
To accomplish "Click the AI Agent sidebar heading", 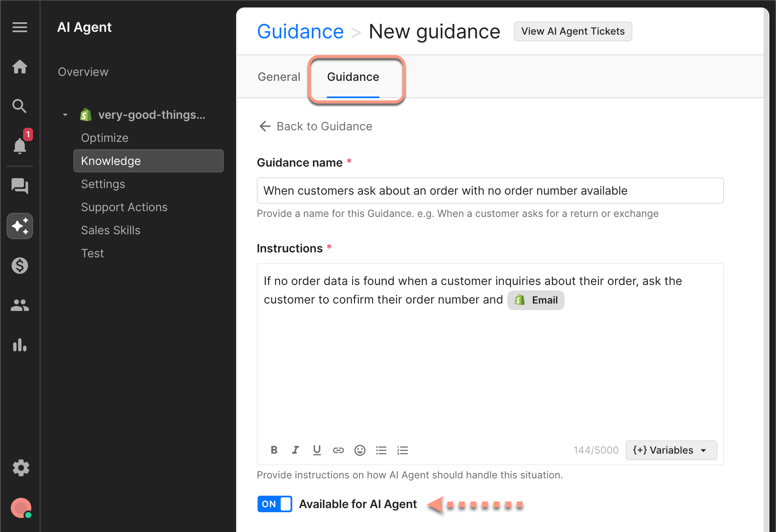I will pos(85,27).
